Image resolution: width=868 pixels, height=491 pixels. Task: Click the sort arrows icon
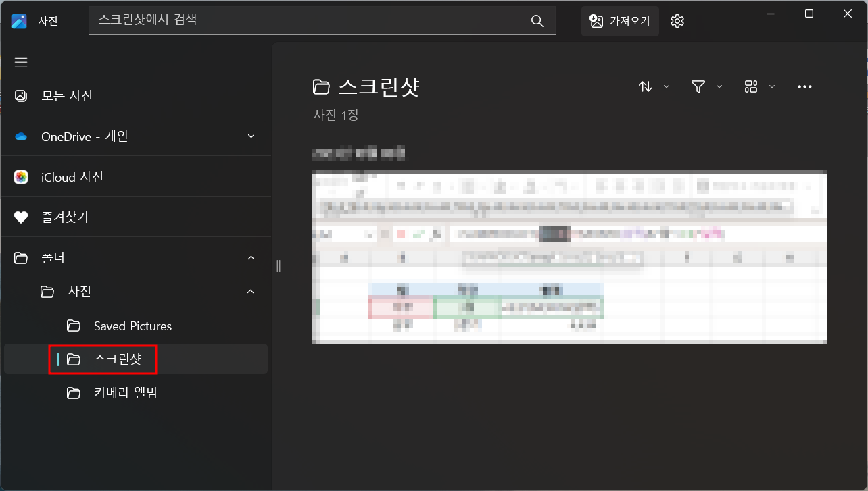(646, 86)
